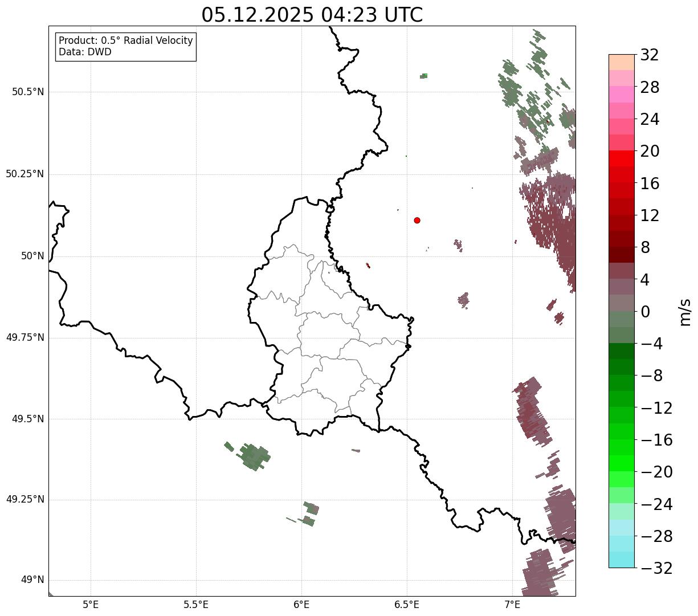Pick the dark maroon colorbar band near 8
The height and width of the screenshot is (616, 698).
(621, 255)
